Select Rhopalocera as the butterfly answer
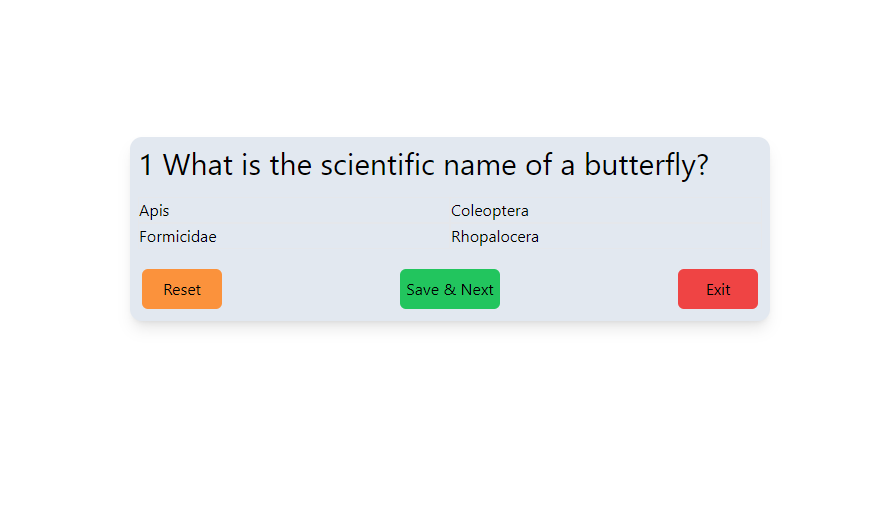The height and width of the screenshot is (523, 882). point(494,237)
